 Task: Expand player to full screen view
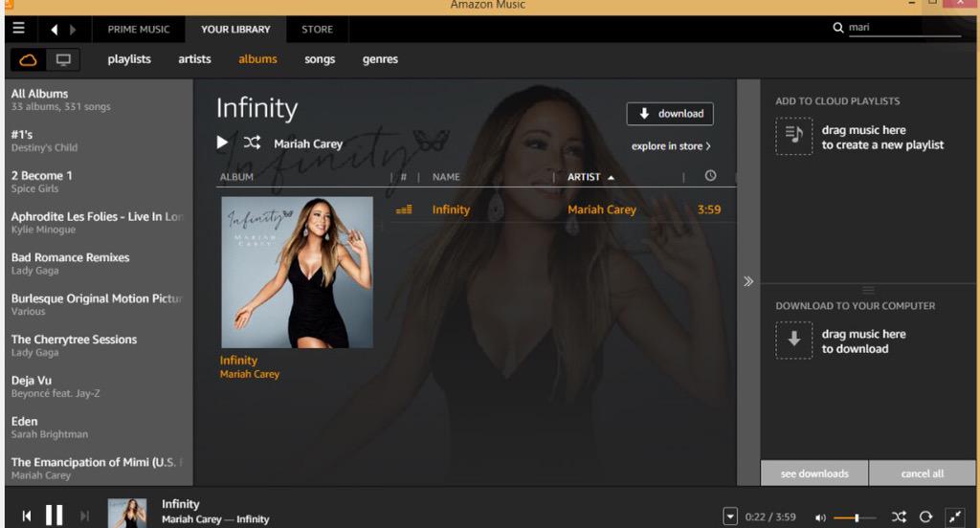[955, 517]
